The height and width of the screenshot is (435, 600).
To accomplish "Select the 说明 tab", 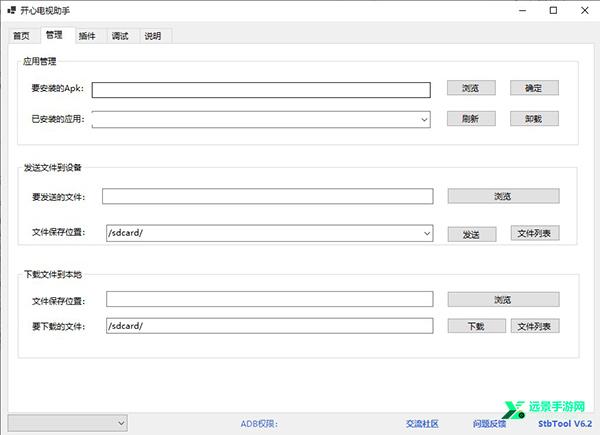I will click(x=153, y=36).
